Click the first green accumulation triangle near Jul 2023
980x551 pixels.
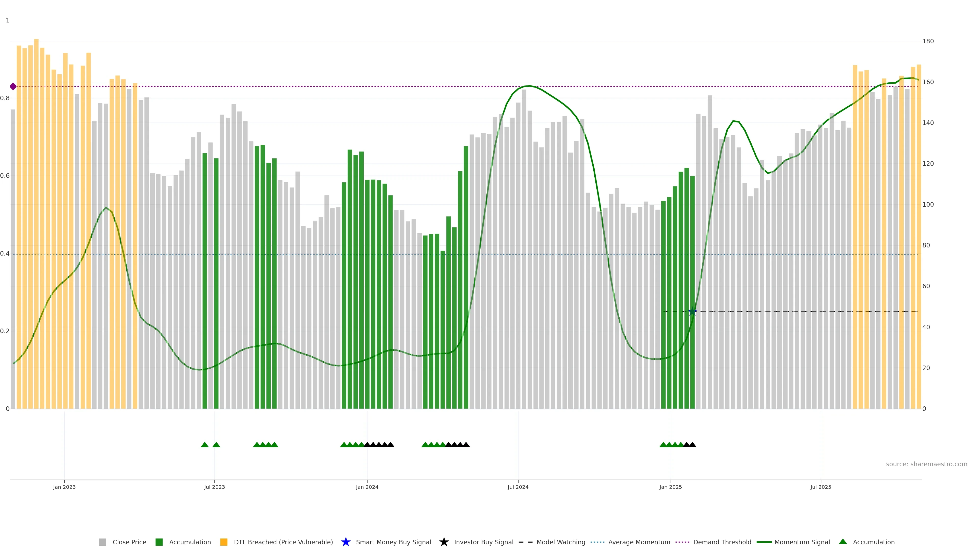click(205, 445)
